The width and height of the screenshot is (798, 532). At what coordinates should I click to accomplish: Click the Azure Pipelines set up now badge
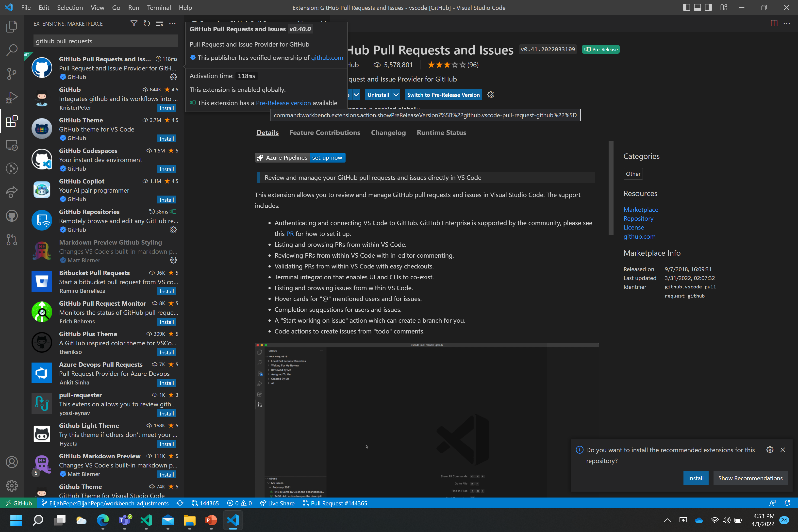300,157
